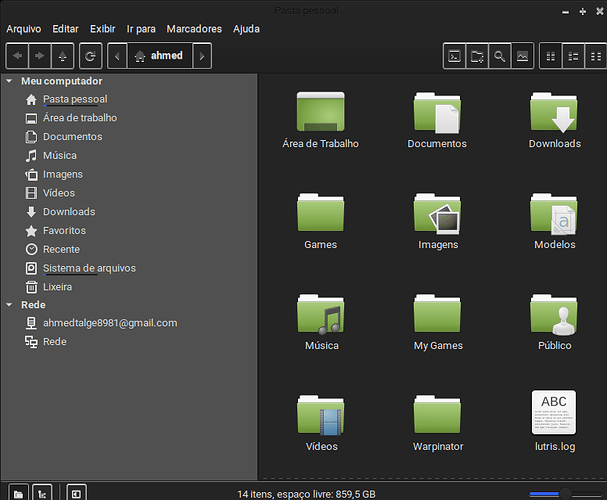Open ahmedtalge8981@gmail.com network account
This screenshot has height=500, width=607.
click(x=110, y=323)
